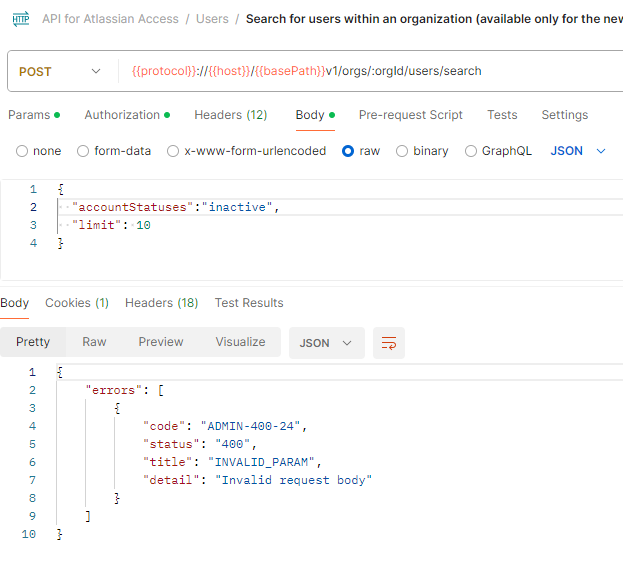The height and width of the screenshot is (586, 623).
Task: Switch to the Test Results tab
Action: pos(249,303)
